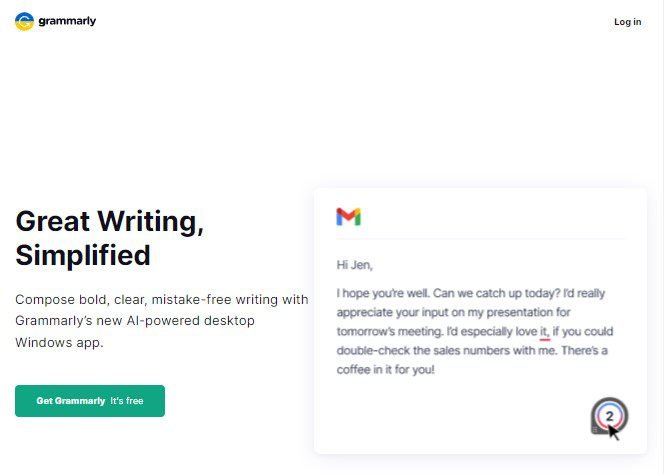Click the "Windows app." text

59,342
